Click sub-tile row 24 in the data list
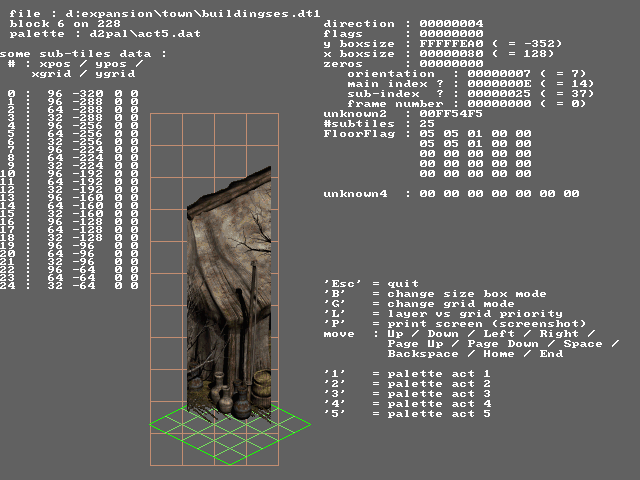 click(x=69, y=286)
